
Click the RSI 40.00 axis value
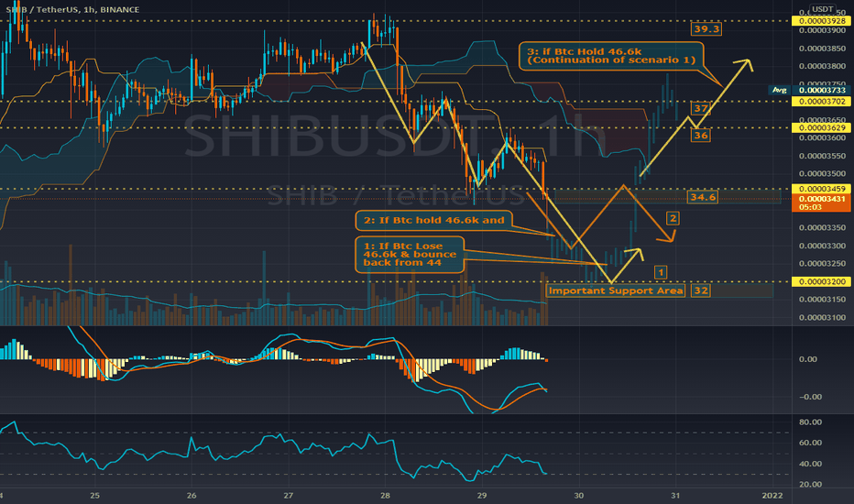point(810,464)
